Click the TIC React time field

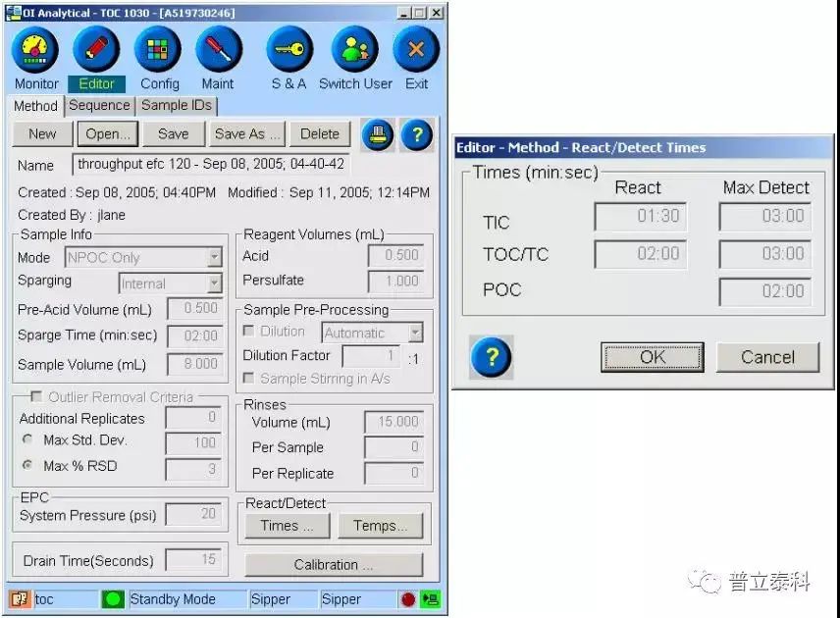[x=640, y=216]
